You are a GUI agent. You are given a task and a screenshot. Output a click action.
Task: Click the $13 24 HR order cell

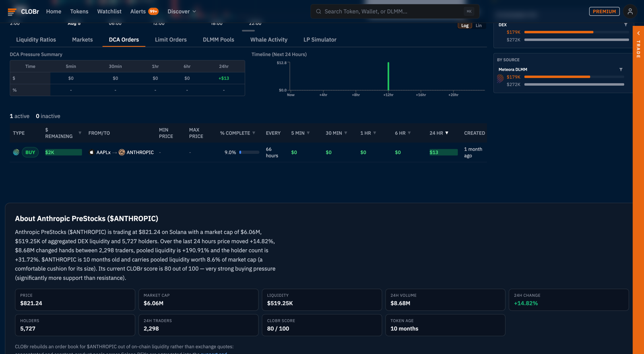point(443,152)
